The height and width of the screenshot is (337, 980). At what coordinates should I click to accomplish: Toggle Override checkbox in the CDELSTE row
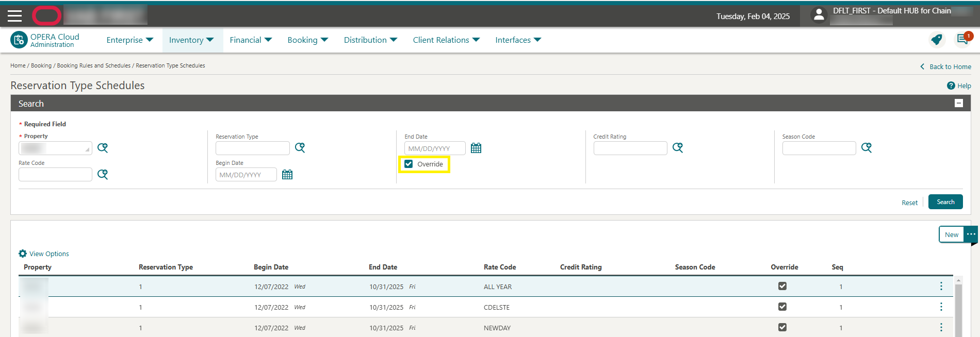[x=782, y=307]
